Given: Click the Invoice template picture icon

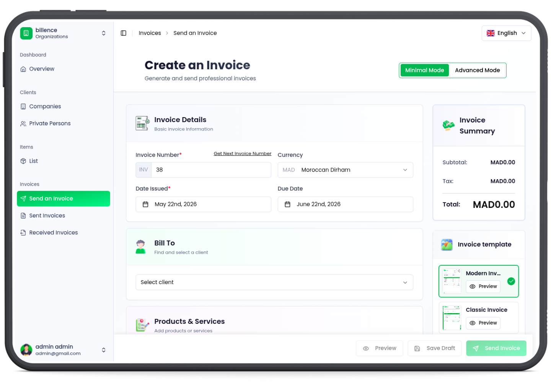Looking at the screenshot, I should click(x=447, y=245).
